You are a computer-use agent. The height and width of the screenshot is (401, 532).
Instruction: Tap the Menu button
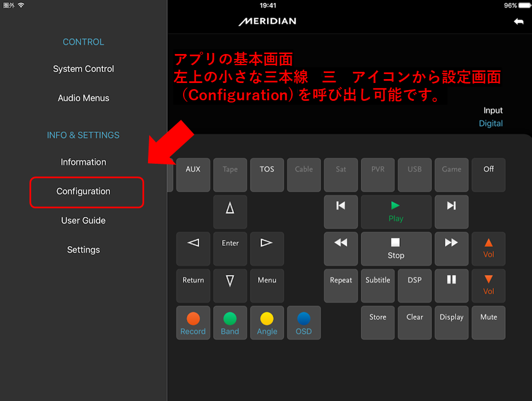coord(267,286)
